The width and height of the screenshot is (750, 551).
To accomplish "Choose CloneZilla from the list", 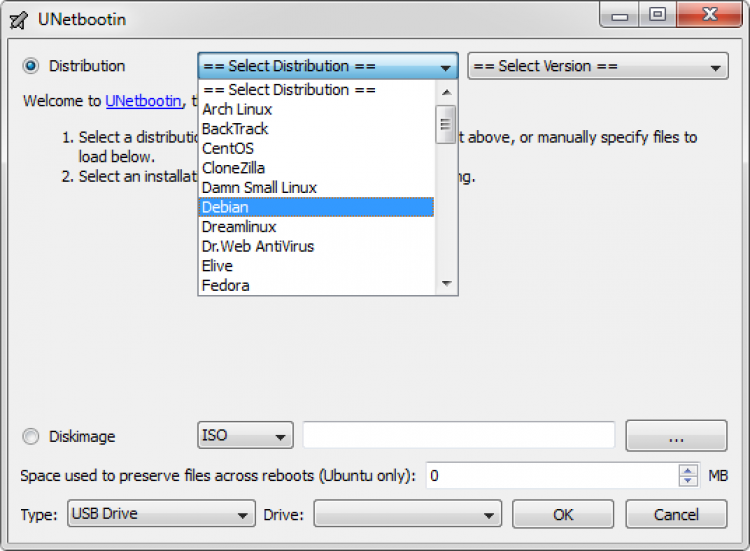I will (x=316, y=168).
